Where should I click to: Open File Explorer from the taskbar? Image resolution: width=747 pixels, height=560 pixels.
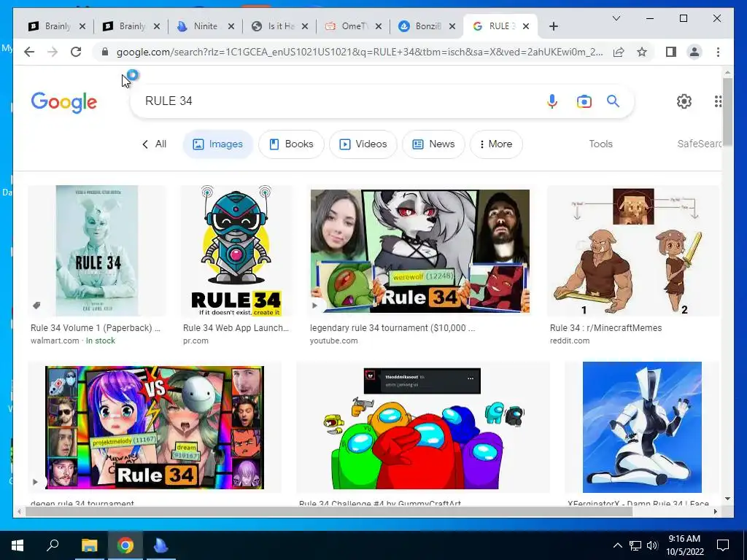pos(89,545)
